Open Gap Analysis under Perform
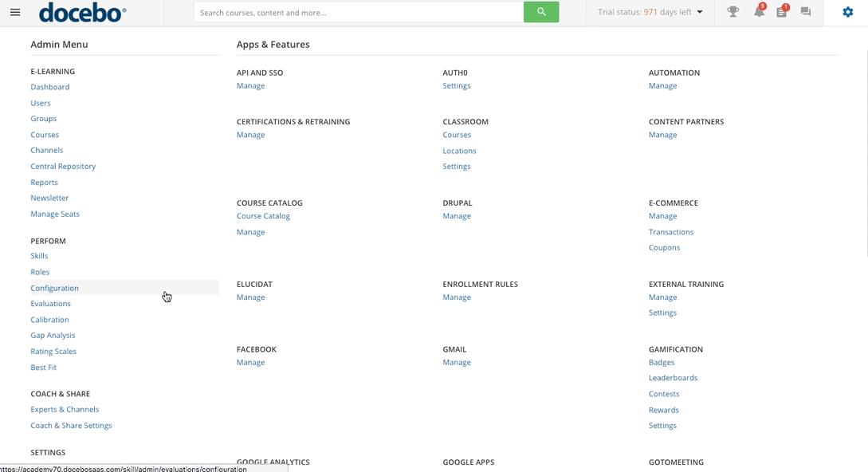 (x=53, y=336)
